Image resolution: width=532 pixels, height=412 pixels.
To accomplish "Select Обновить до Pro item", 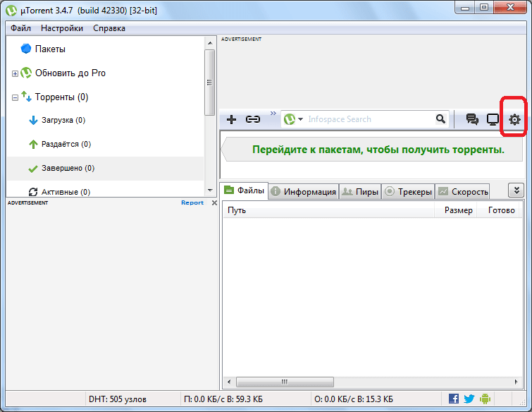I will point(70,73).
